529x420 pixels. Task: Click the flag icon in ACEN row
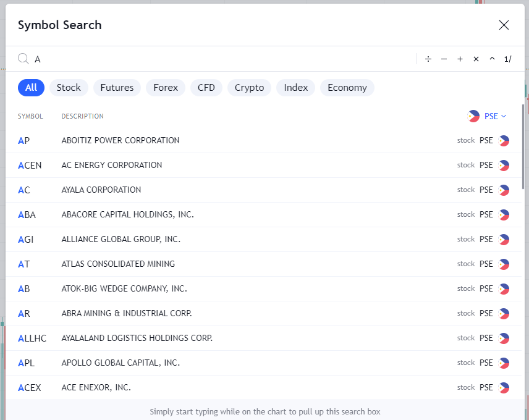click(x=504, y=165)
